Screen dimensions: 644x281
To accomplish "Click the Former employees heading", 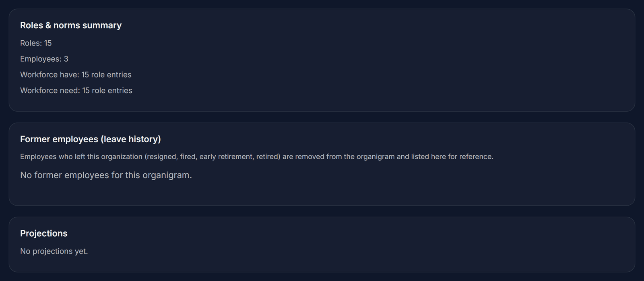I will 91,139.
